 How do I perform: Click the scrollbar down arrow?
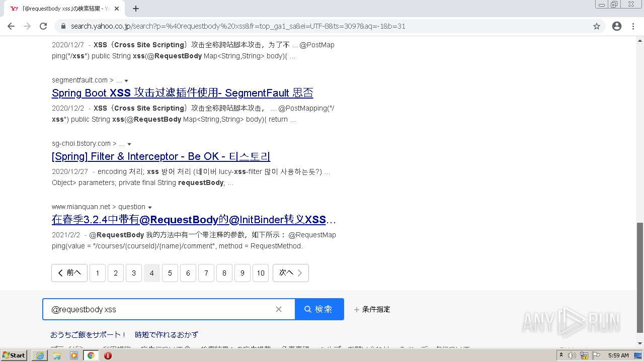640,343
